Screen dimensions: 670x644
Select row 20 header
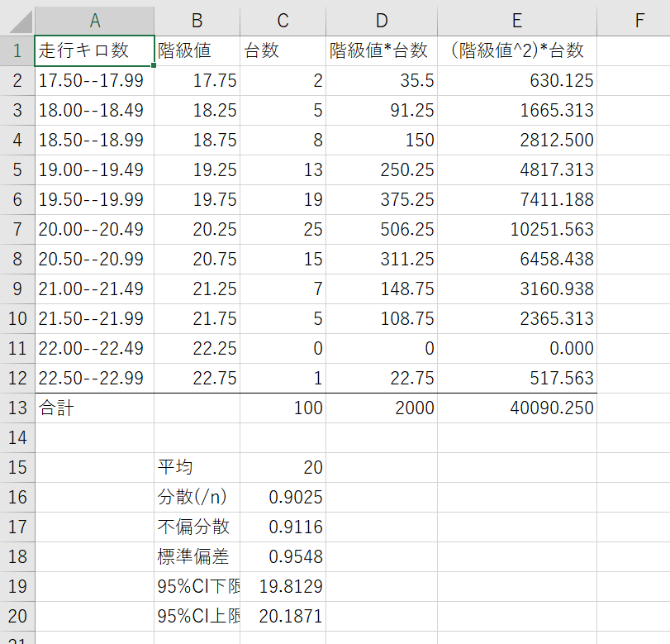pyautogui.click(x=17, y=616)
